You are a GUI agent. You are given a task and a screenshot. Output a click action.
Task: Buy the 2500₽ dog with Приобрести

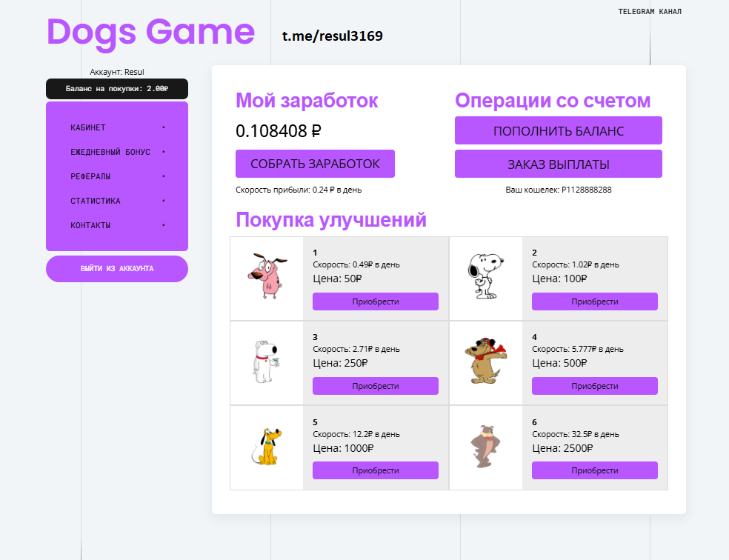(x=595, y=470)
